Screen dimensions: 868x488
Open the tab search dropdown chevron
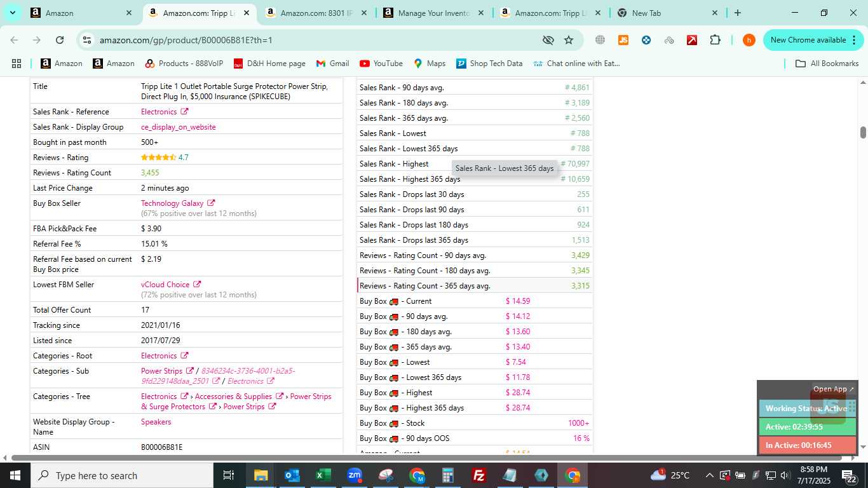coord(12,13)
